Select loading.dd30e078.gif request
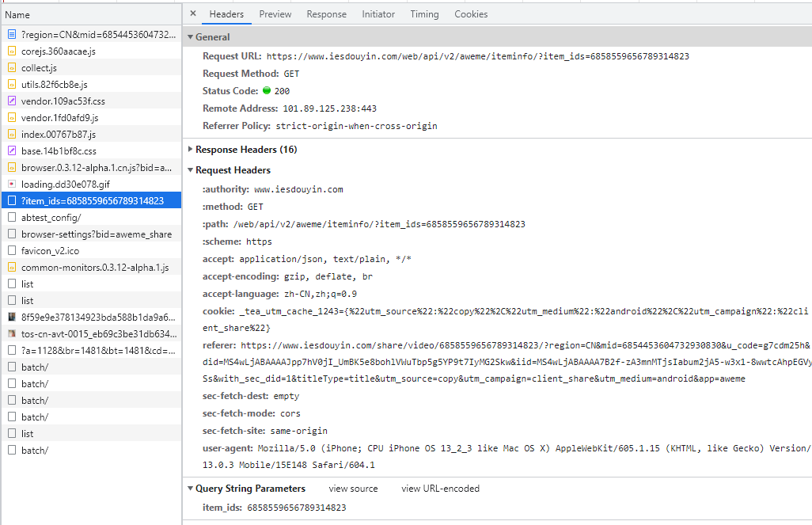Image resolution: width=812 pixels, height=525 pixels. click(92, 184)
